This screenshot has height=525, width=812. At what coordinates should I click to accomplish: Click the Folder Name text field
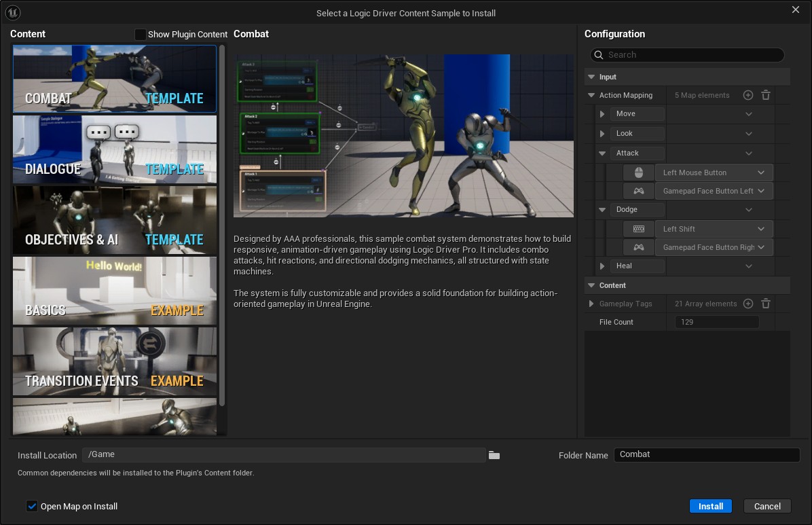point(706,454)
